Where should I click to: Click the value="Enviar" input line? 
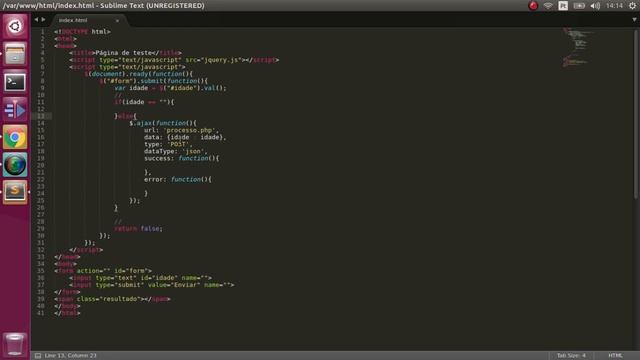point(151,285)
